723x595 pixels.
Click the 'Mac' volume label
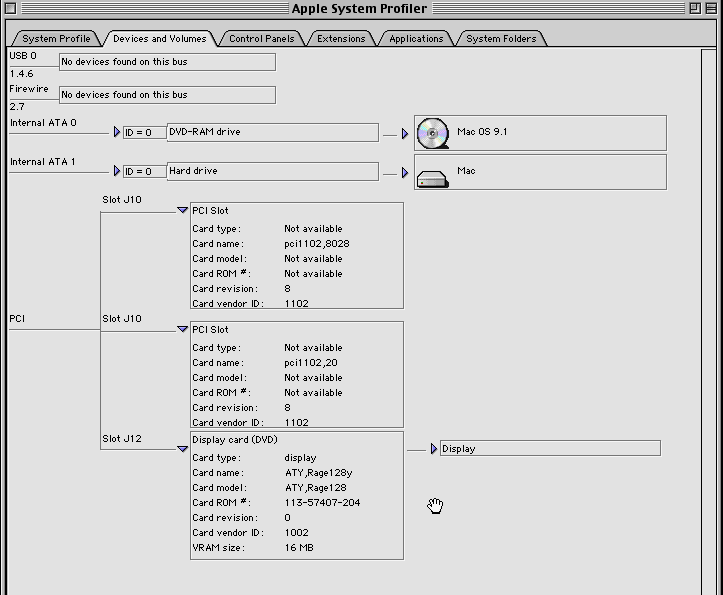466,171
